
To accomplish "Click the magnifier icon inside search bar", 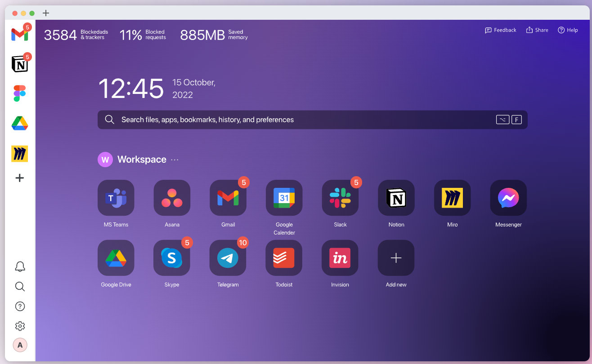I will click(109, 120).
